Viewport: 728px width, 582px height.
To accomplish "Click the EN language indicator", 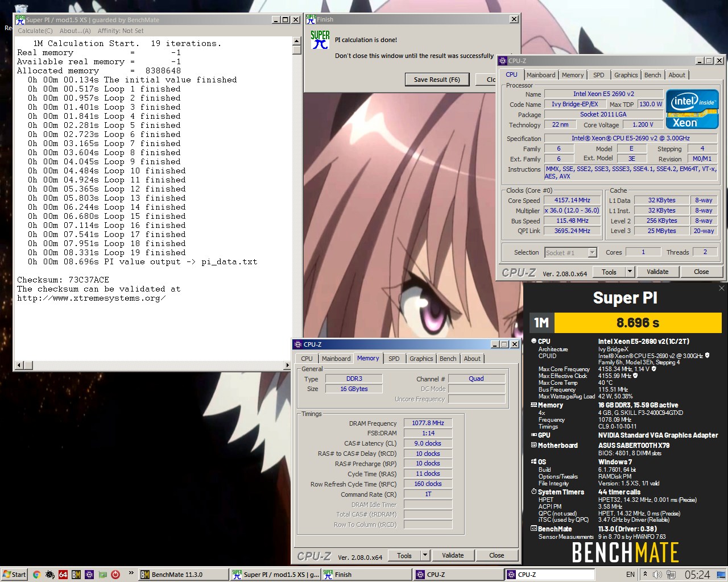I will [630, 575].
